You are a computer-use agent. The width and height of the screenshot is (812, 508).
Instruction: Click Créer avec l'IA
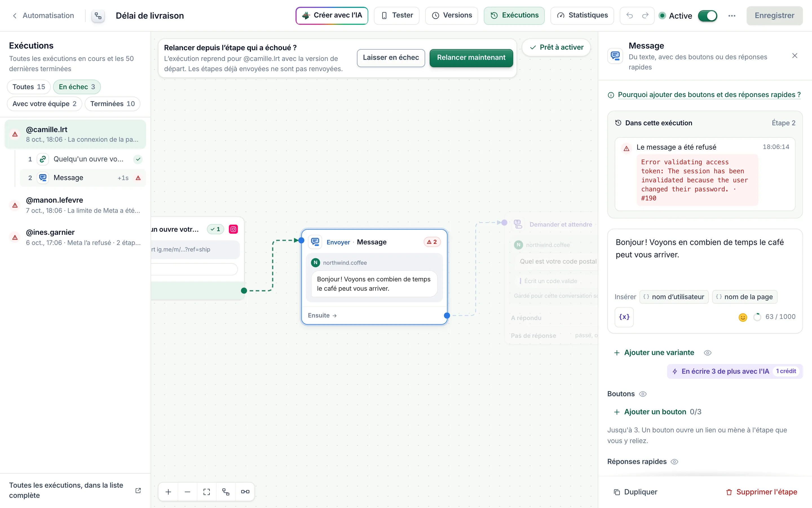click(332, 16)
